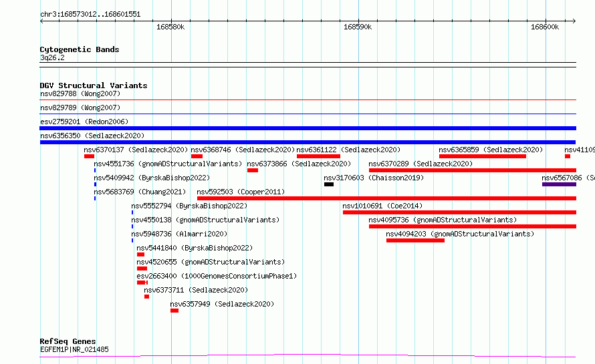Click the EGFEM1P|NR_021485 gene label
Viewport: 595px width, 364px height.
pyautogui.click(x=74, y=349)
